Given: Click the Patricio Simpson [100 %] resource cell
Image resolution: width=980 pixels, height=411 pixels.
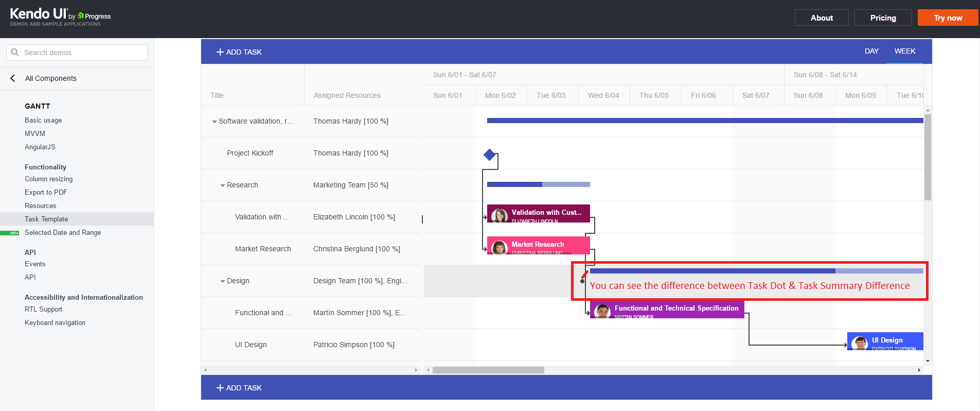Looking at the screenshot, I should click(362, 345).
